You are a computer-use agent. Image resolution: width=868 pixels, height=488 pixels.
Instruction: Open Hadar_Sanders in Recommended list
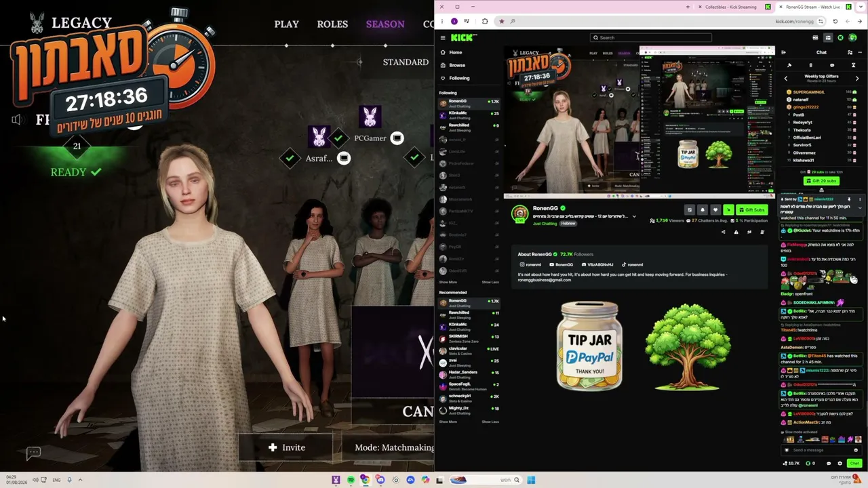point(469,374)
